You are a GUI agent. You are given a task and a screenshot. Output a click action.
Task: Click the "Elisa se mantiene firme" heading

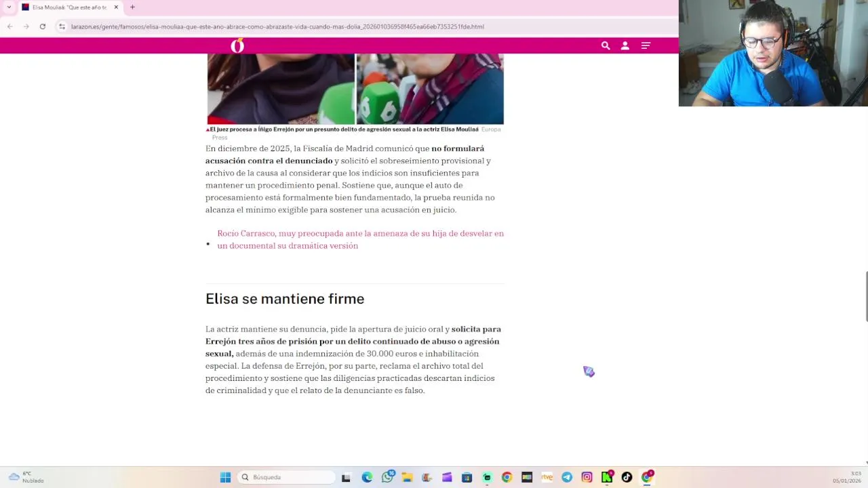(x=285, y=299)
